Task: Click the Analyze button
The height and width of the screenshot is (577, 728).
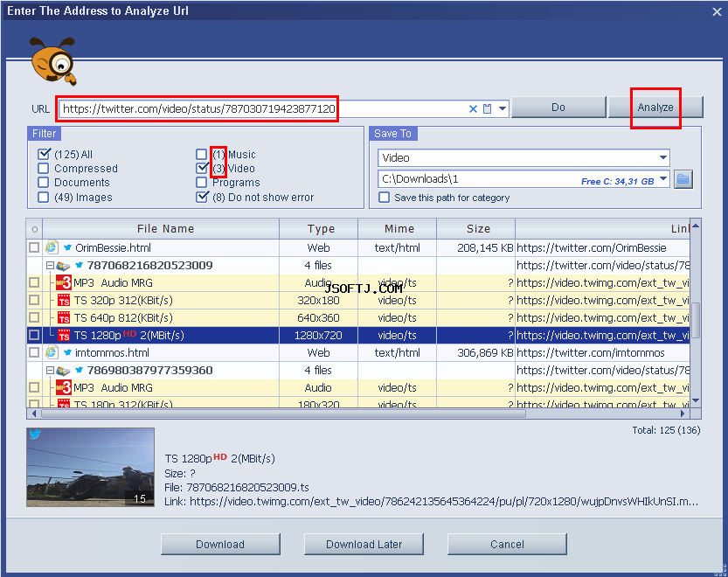Action: point(655,108)
